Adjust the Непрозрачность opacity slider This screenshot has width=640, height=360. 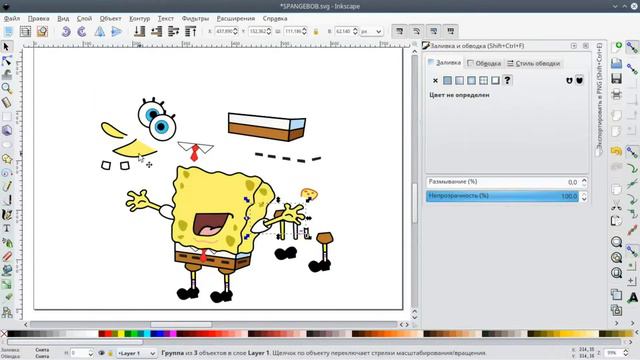[502, 196]
